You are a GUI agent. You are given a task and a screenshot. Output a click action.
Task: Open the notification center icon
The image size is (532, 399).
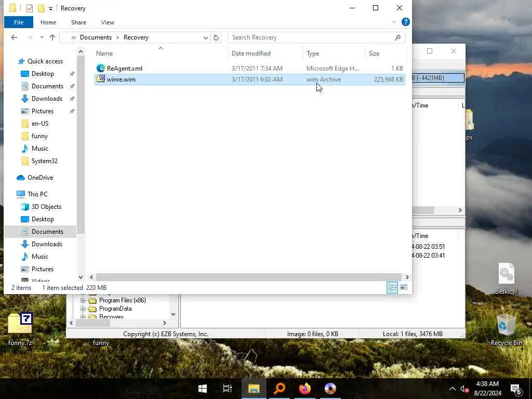click(x=515, y=389)
